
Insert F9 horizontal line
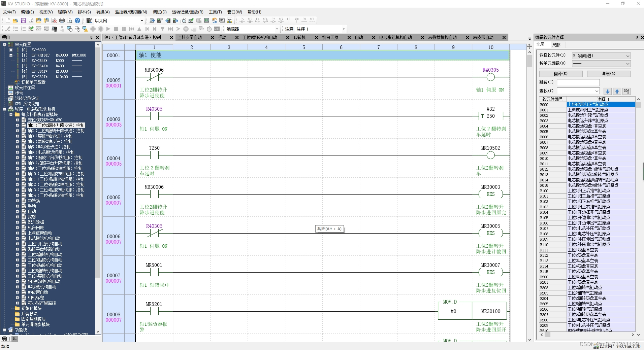(x=304, y=20)
